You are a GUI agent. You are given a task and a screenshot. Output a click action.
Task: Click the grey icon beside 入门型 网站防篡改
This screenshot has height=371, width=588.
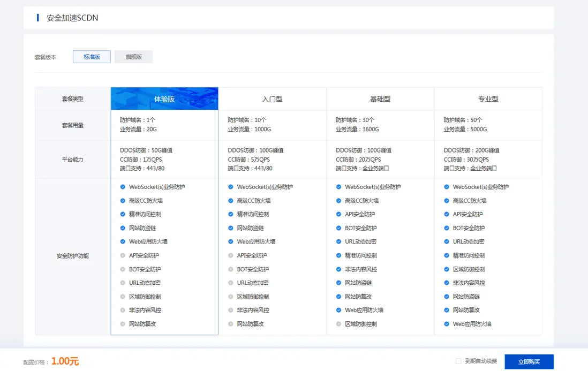point(231,324)
